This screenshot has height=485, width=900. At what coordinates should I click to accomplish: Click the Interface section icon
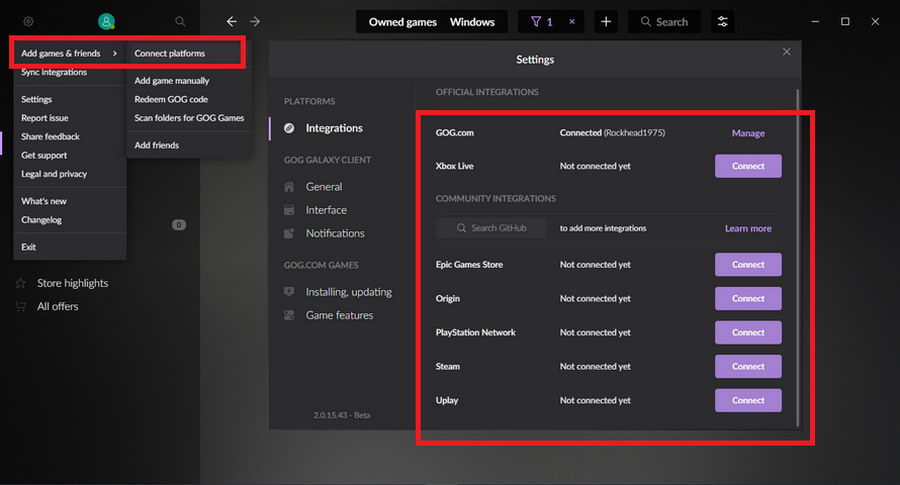(289, 210)
